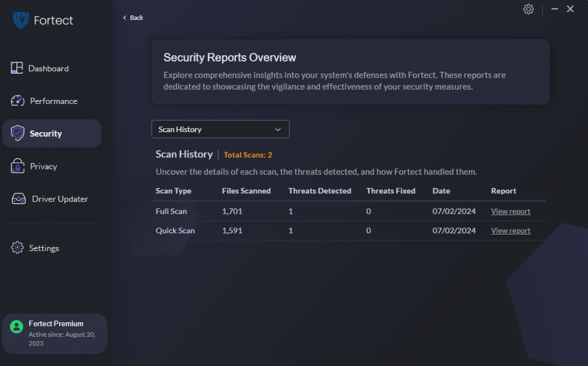Viewport: 588px width, 366px height.
Task: Close the Fortect window
Action: click(570, 9)
